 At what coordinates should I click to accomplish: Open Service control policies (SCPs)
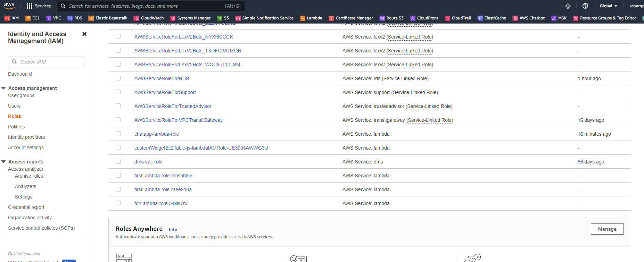41,228
